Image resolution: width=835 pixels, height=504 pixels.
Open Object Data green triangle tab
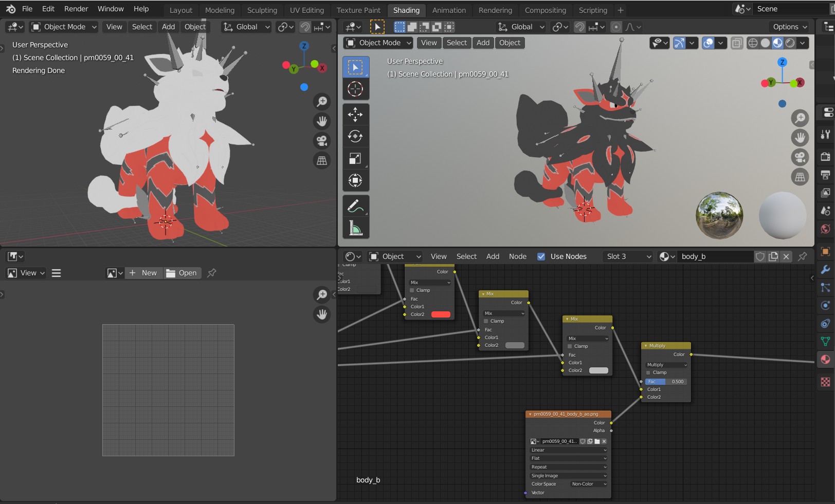click(x=825, y=341)
